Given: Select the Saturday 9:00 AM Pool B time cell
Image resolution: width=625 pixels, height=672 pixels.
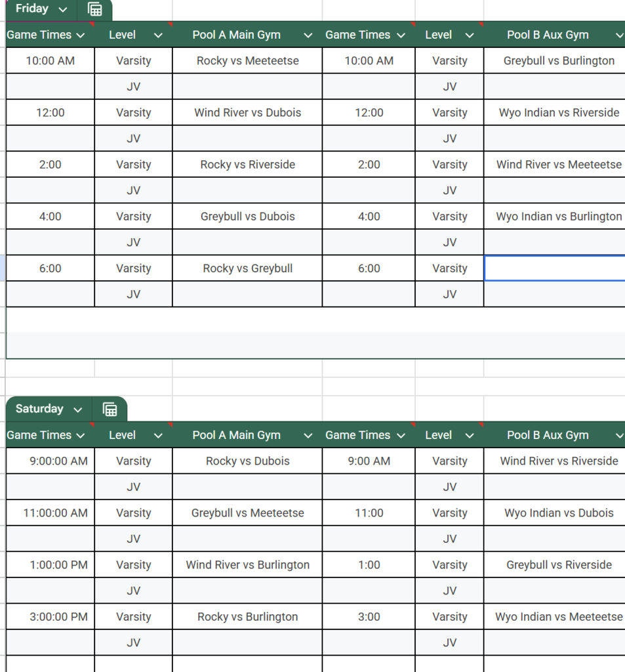Looking at the screenshot, I should [x=369, y=461].
